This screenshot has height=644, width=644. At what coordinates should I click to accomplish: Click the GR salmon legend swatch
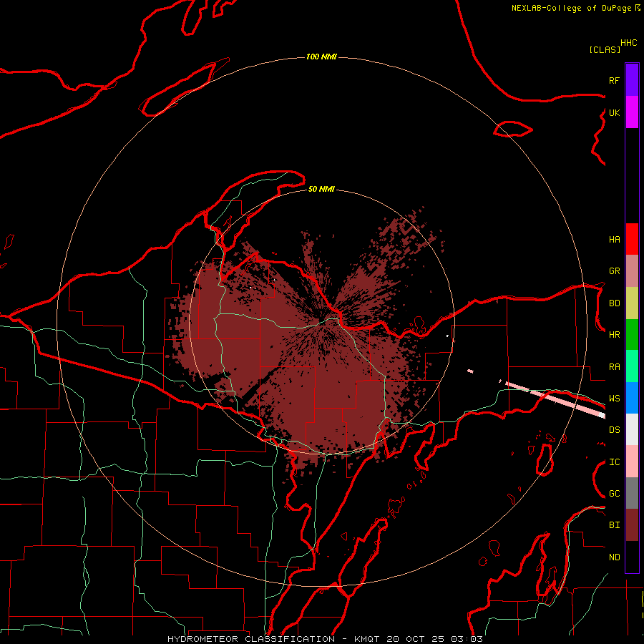coord(632,271)
